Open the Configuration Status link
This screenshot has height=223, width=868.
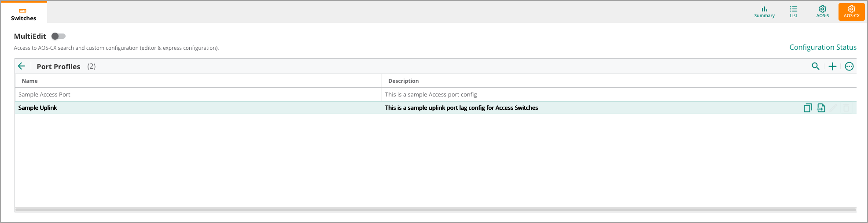pos(823,47)
